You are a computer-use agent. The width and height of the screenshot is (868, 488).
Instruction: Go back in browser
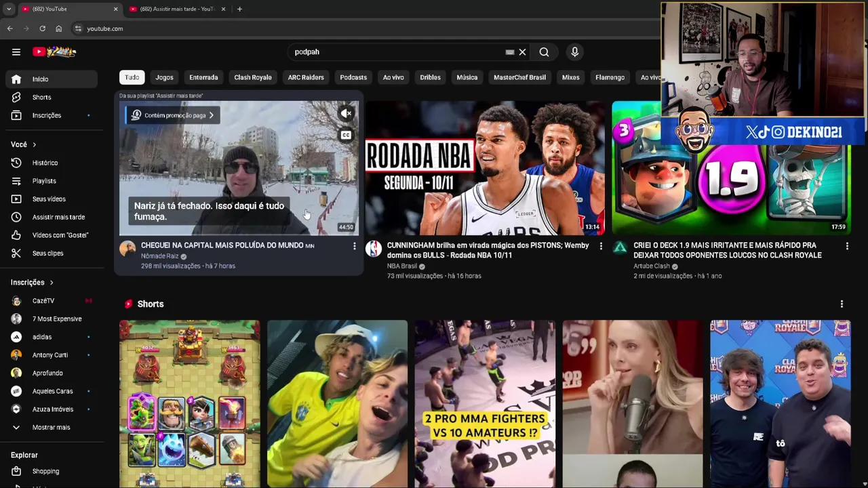click(x=9, y=28)
